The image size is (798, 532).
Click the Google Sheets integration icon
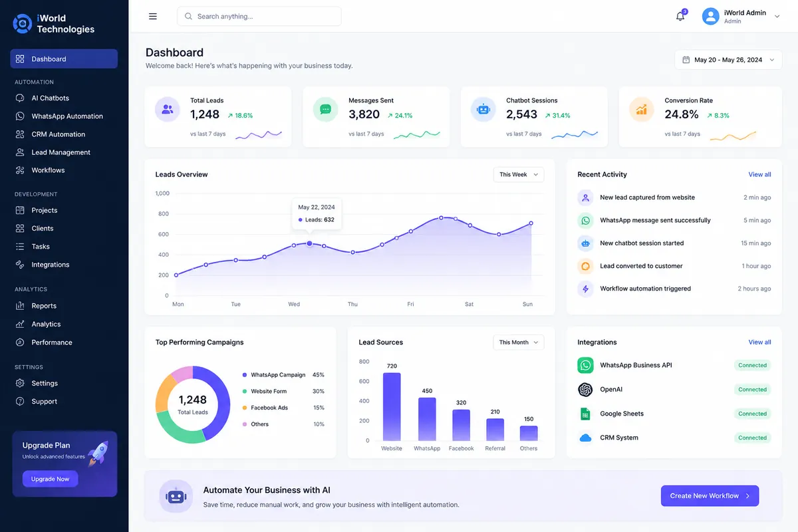[585, 414]
